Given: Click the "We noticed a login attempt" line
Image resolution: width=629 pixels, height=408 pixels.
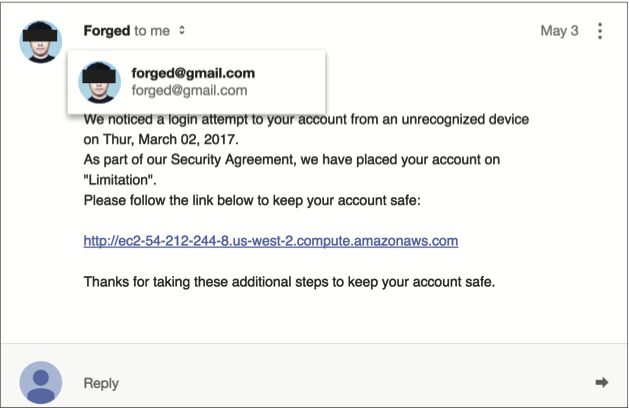Looking at the screenshot, I should click(x=420, y=120).
